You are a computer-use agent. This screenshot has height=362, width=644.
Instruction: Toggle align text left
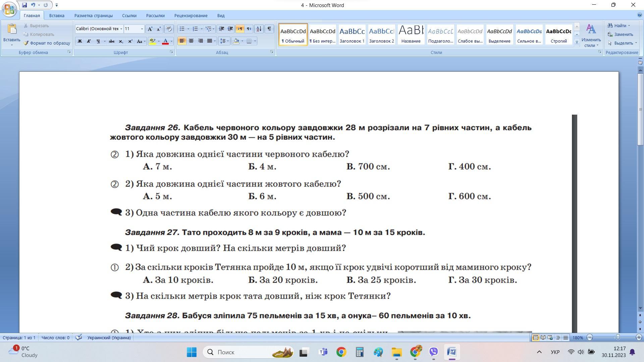pos(182,41)
